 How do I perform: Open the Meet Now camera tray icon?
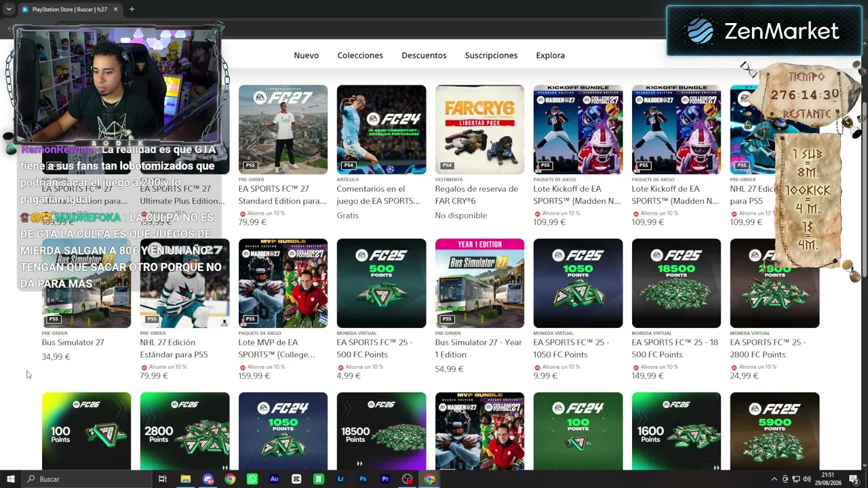pos(785,479)
